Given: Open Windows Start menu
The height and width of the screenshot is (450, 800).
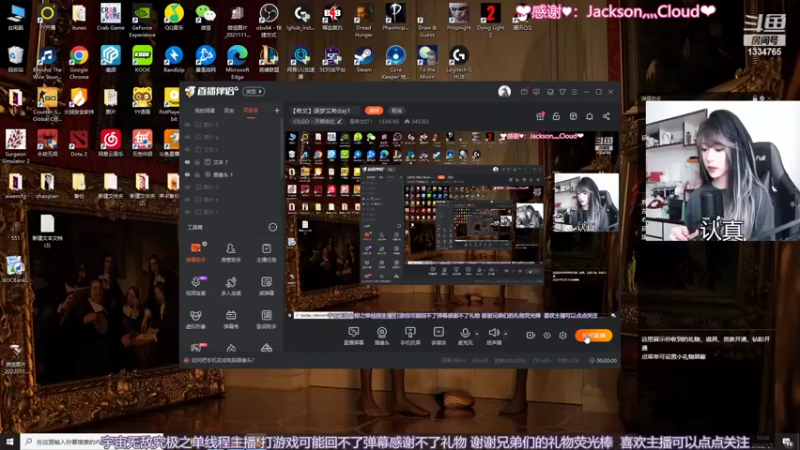Looking at the screenshot, I should coord(9,442).
